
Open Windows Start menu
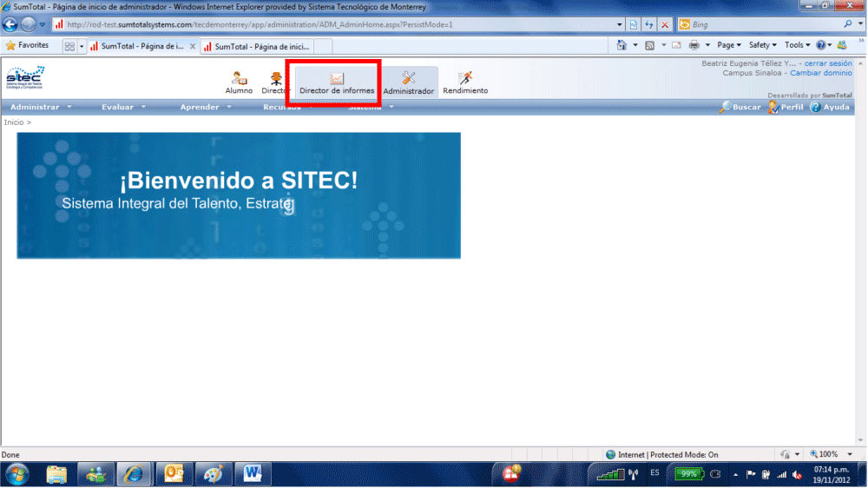(x=17, y=475)
